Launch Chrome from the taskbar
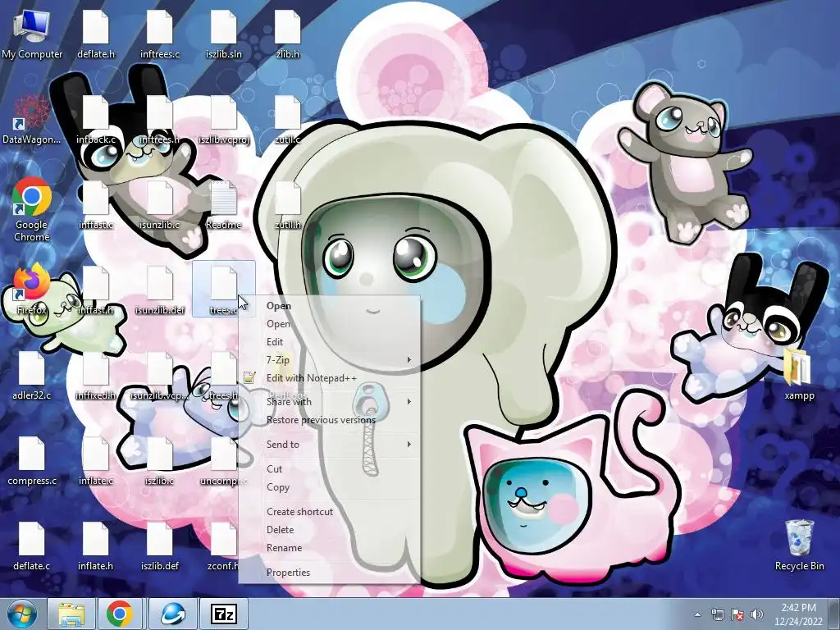The height and width of the screenshot is (630, 840). 120,614
